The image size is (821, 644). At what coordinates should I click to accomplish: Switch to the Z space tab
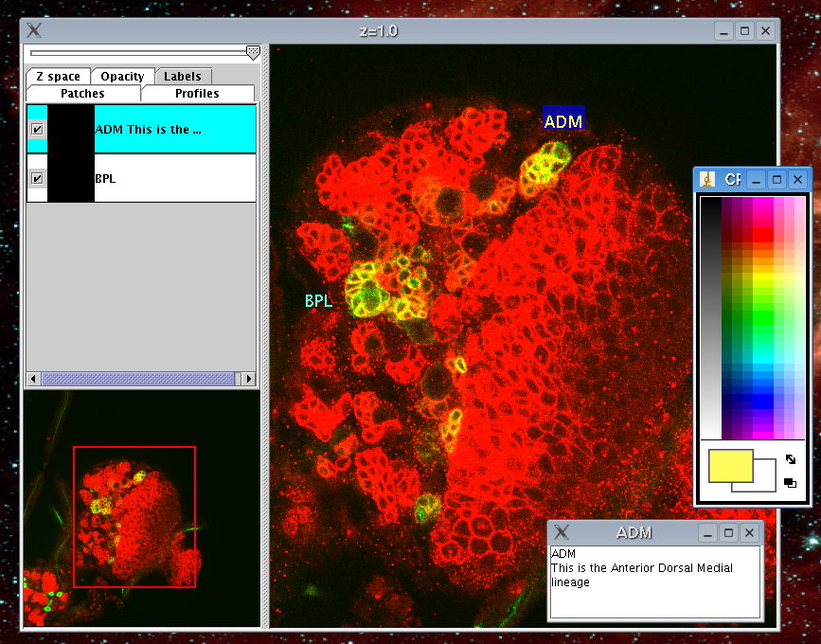coord(59,77)
